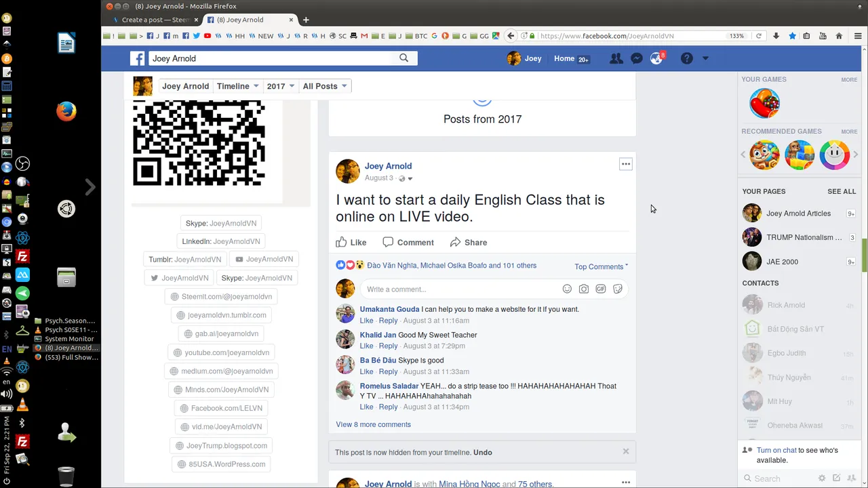Open System Monitor in the taskbar window list
This screenshot has width=868, height=488.
click(68, 339)
